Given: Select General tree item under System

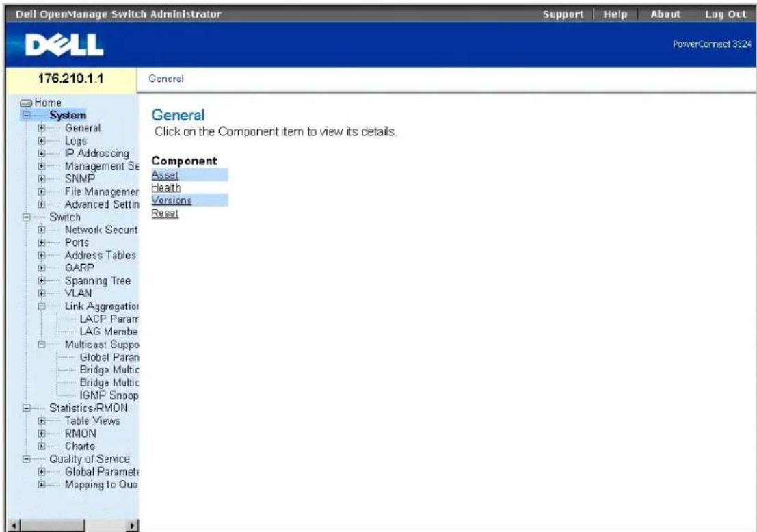Looking at the screenshot, I should tap(83, 128).
